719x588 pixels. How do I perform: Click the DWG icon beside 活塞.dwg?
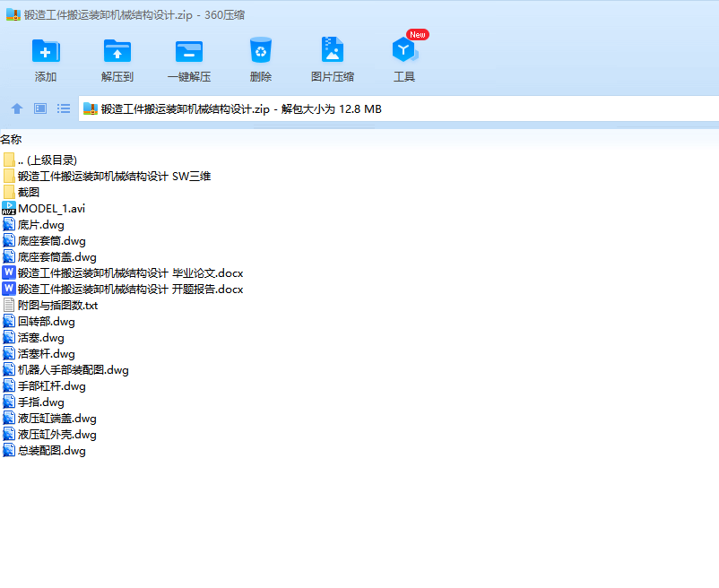(9, 337)
